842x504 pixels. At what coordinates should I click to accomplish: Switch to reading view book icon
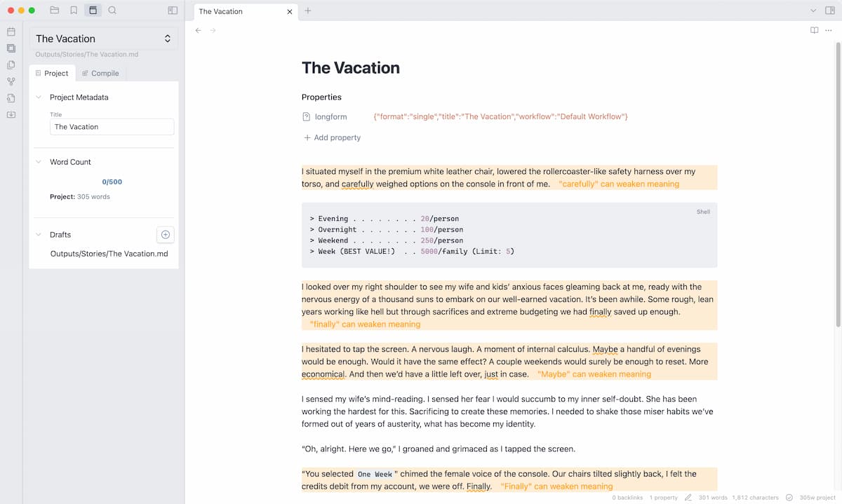pyautogui.click(x=814, y=30)
